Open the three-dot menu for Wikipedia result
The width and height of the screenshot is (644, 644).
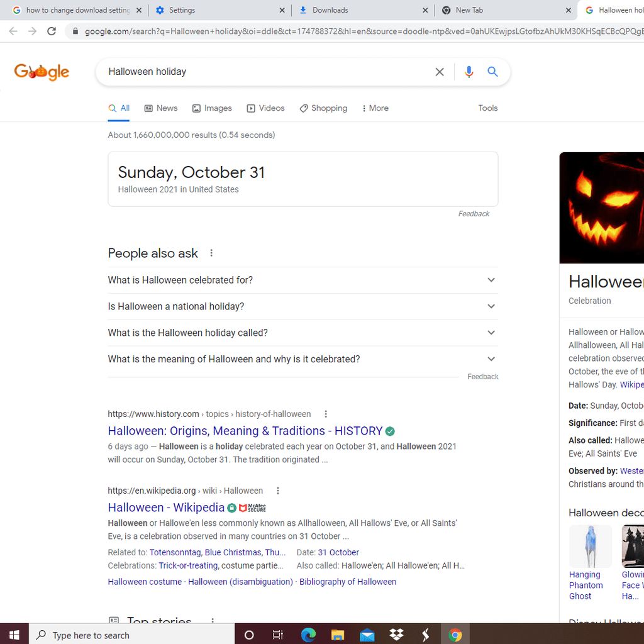point(277,491)
